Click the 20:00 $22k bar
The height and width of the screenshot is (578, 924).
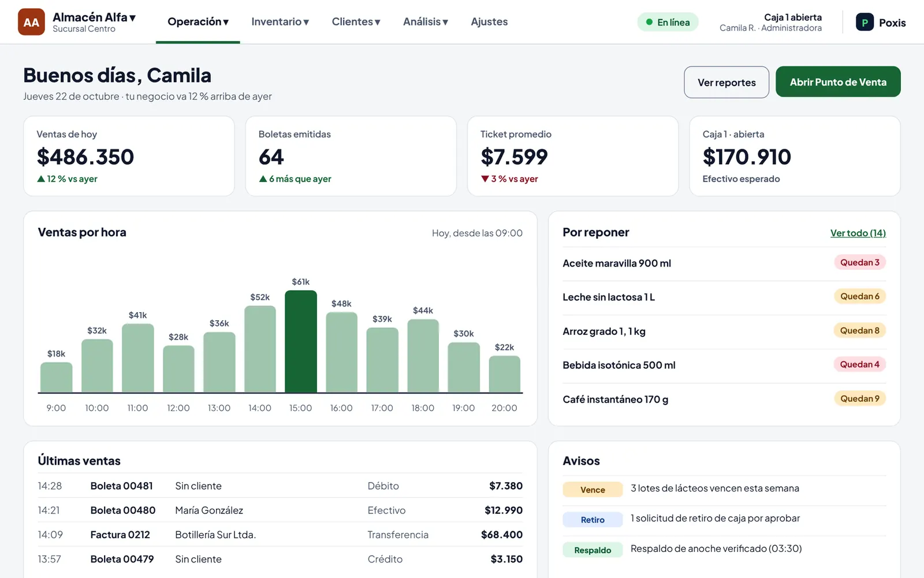pyautogui.click(x=504, y=374)
